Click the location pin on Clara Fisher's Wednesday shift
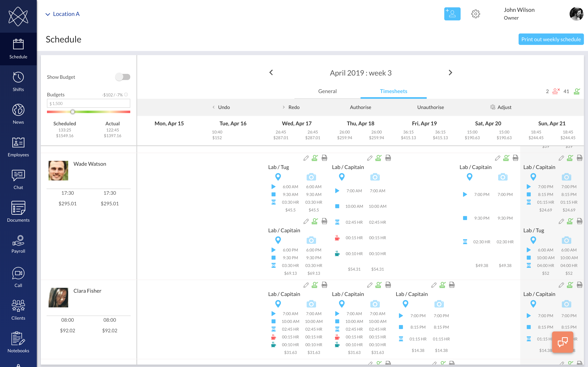This screenshot has width=588, height=367. [x=278, y=304]
